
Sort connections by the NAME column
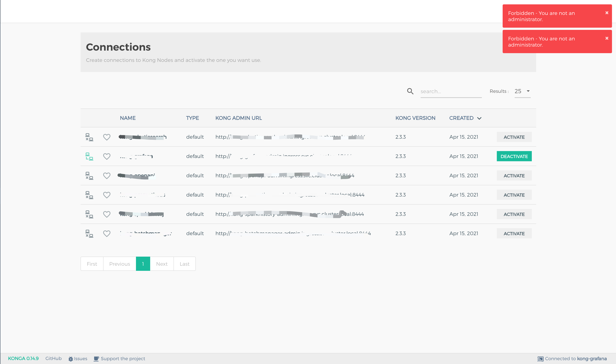[x=128, y=118]
